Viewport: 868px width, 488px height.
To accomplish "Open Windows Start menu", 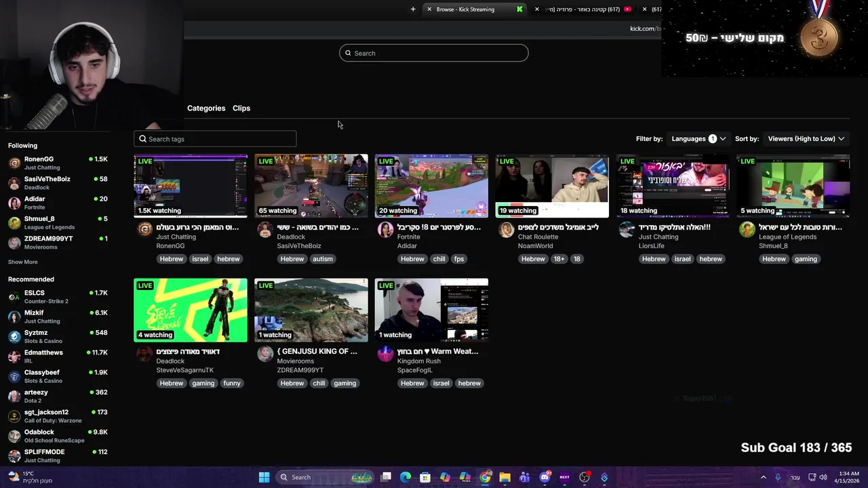I will click(264, 477).
